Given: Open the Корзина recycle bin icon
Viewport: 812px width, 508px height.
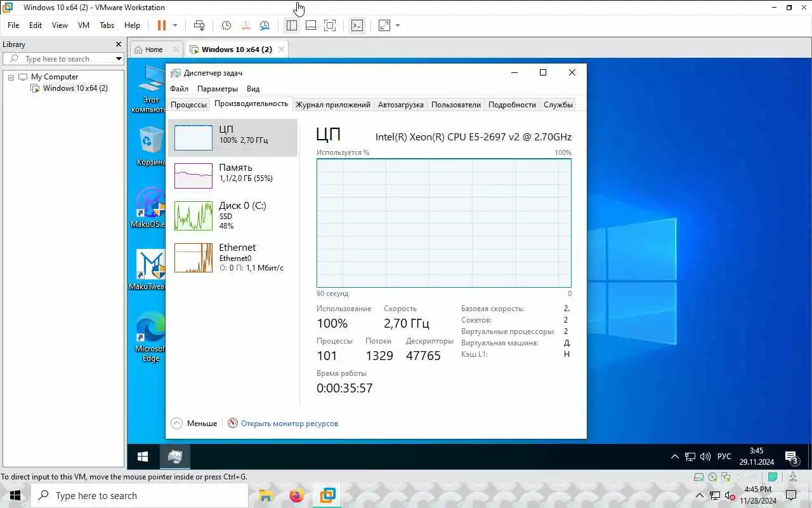Looking at the screenshot, I should pyautogui.click(x=151, y=146).
